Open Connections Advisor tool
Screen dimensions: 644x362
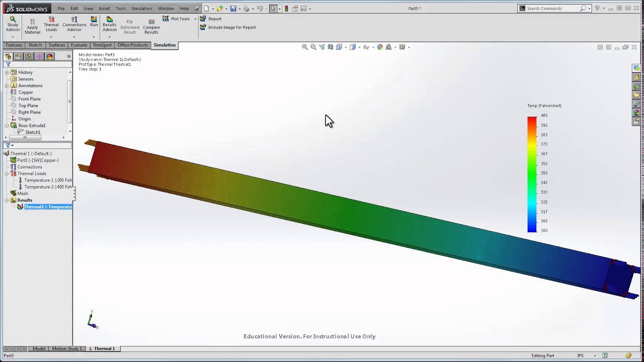tap(74, 24)
